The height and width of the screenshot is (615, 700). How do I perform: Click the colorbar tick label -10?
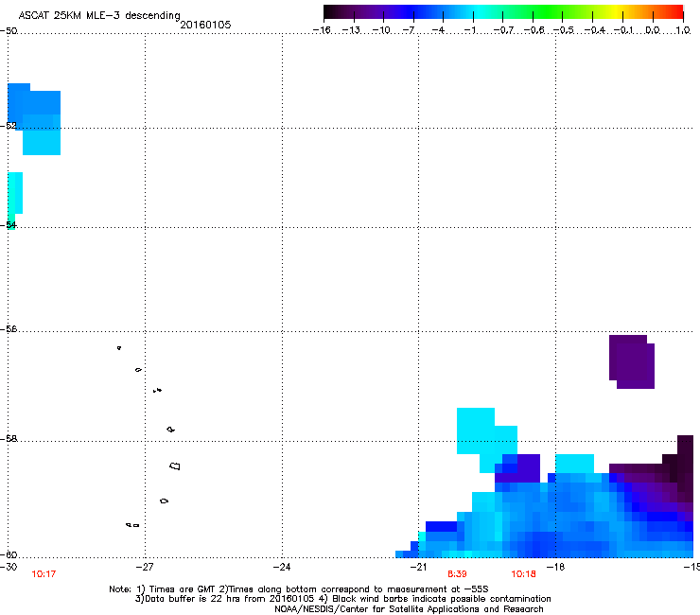(381, 30)
